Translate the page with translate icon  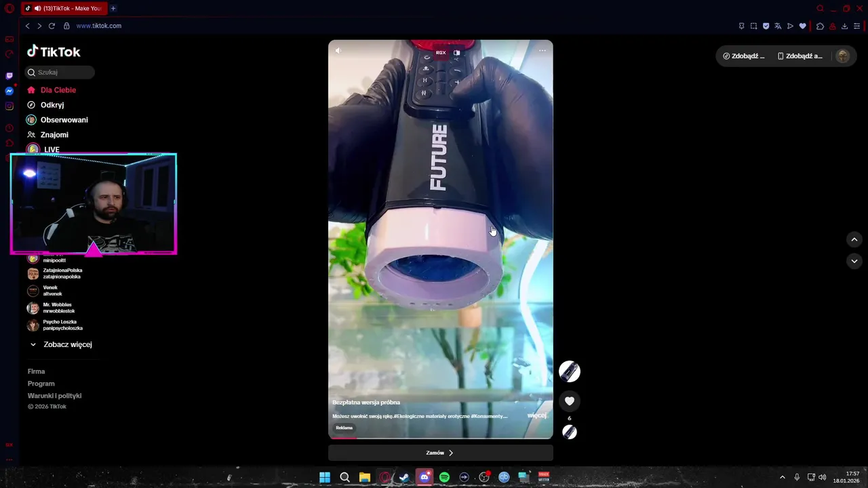click(x=778, y=26)
